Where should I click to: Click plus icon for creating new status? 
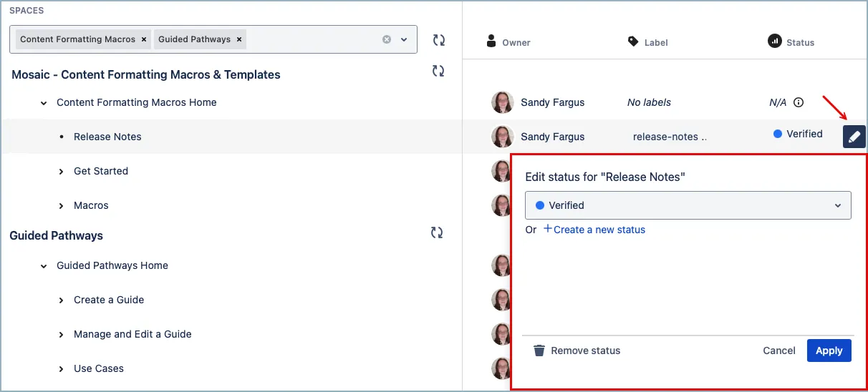click(548, 229)
